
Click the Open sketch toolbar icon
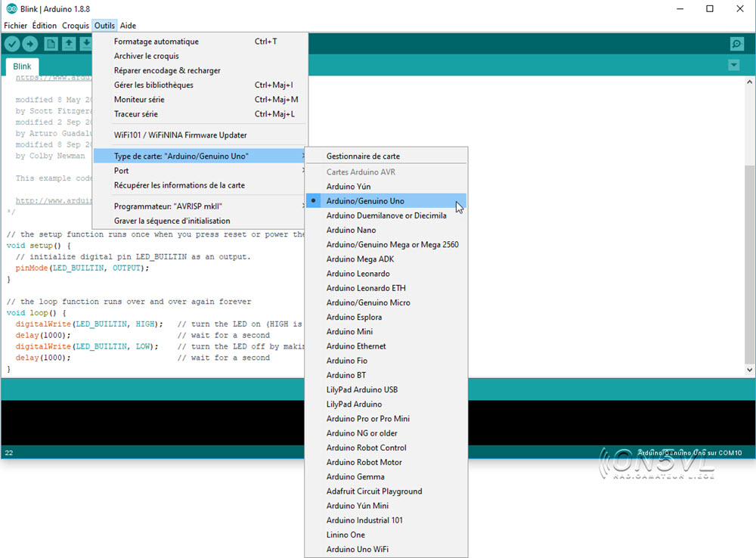(69, 44)
